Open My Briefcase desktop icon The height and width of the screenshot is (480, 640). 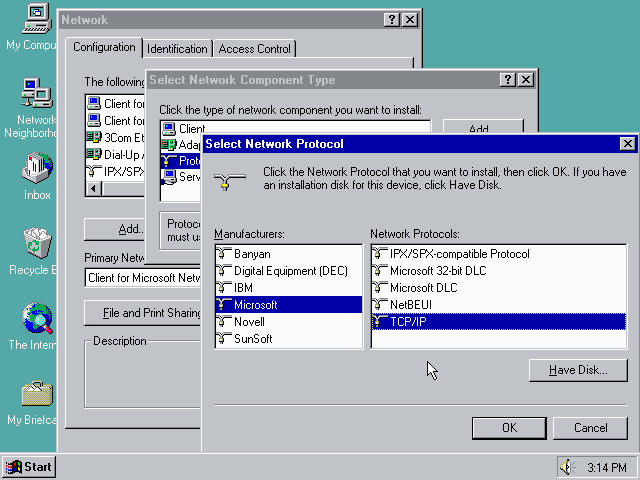37,393
